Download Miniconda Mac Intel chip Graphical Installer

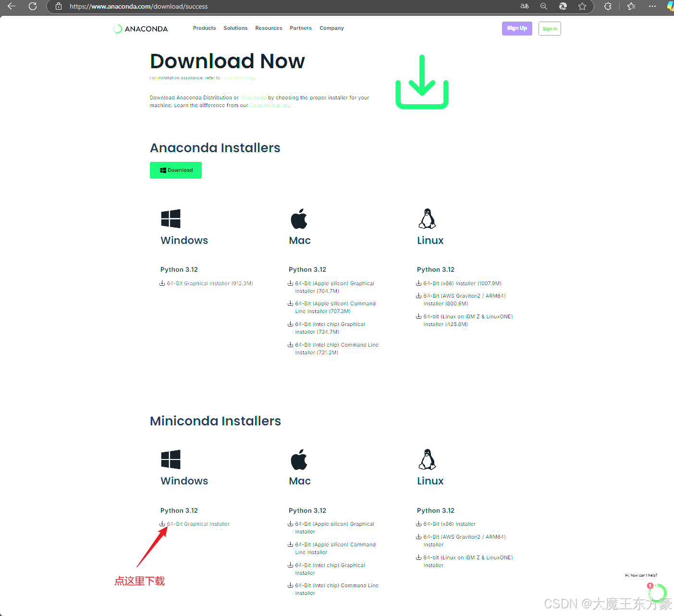click(x=330, y=569)
